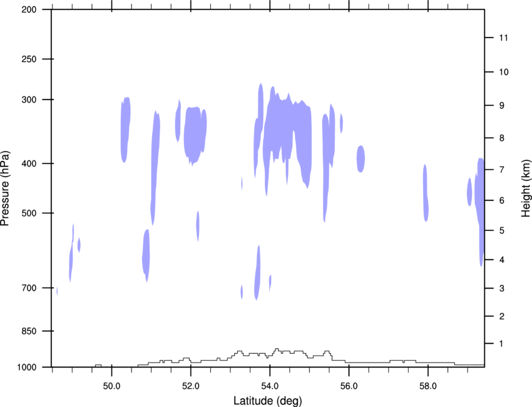Click the 400 pressure tick label
Screen dimensions: 532x407
(x=29, y=163)
